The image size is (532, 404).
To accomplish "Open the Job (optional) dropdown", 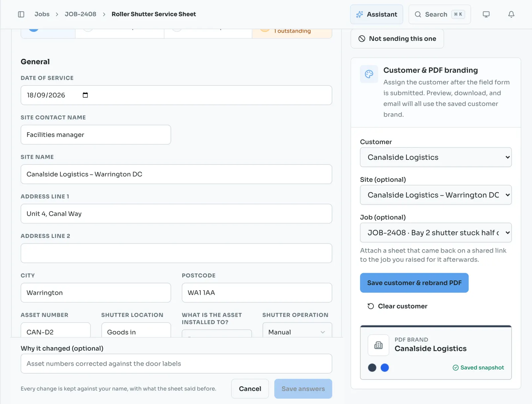I will (436, 233).
